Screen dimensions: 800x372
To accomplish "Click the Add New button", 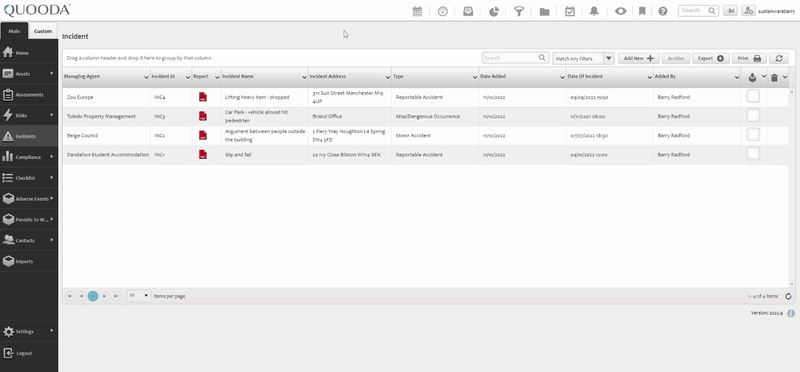I will click(x=639, y=58).
